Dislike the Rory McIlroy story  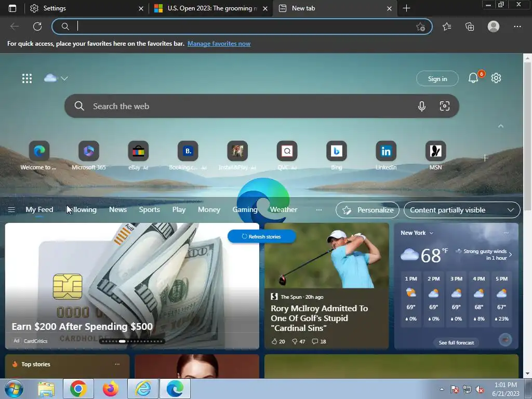[x=298, y=342]
